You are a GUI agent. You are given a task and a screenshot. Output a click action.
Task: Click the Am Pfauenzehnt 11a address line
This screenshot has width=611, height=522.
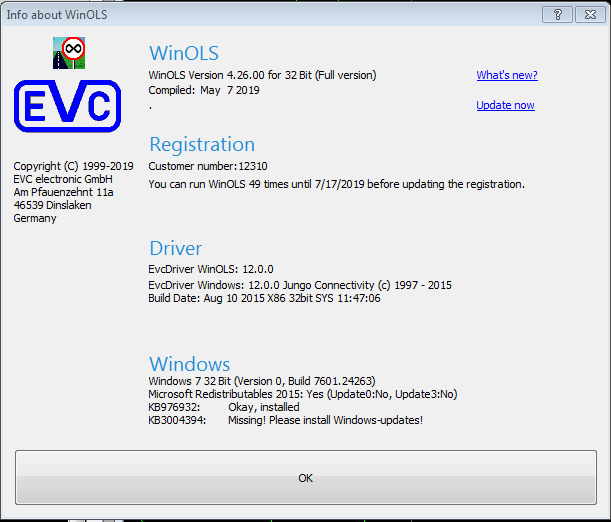pyautogui.click(x=63, y=192)
